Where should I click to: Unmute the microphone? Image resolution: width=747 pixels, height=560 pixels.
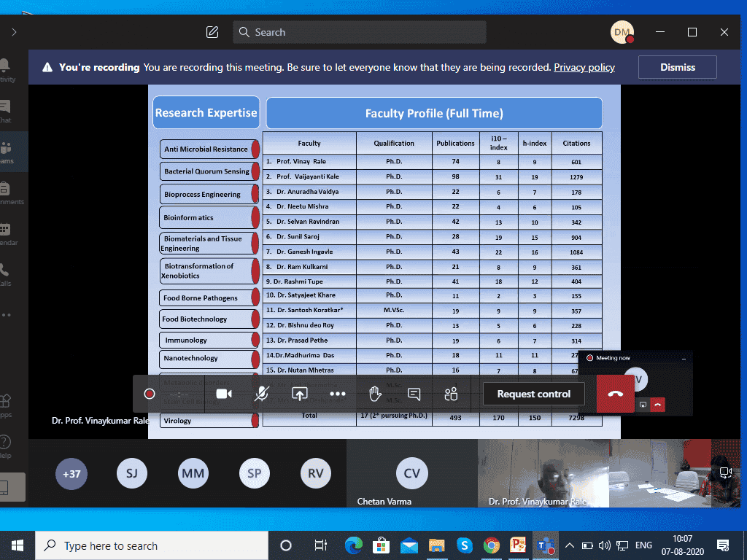tap(261, 394)
